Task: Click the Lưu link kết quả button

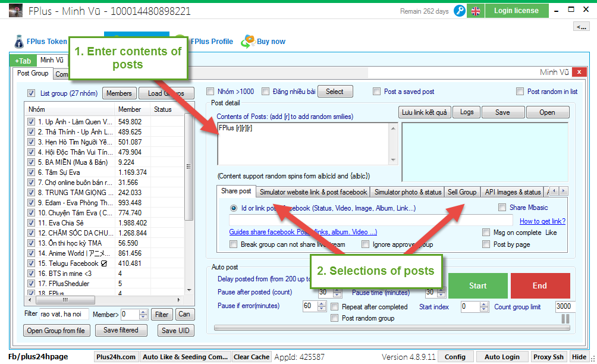Action: tap(425, 112)
